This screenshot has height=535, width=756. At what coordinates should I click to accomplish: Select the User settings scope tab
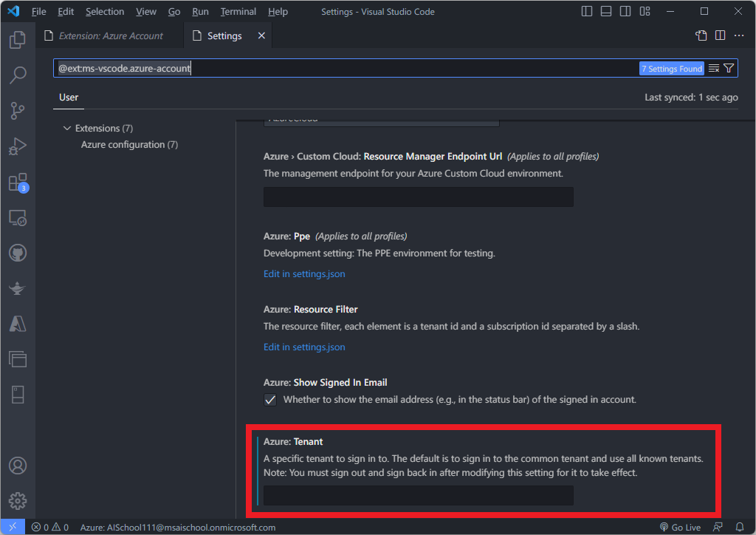(x=69, y=98)
